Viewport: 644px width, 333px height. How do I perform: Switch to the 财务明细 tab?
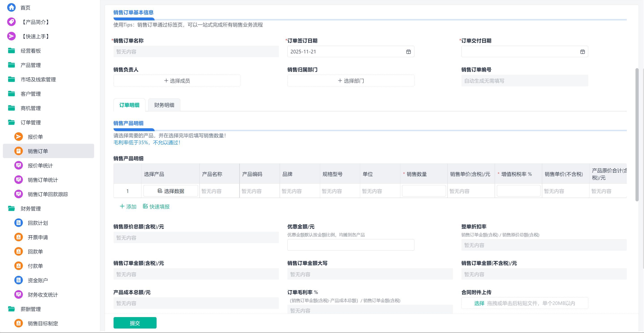[164, 105]
